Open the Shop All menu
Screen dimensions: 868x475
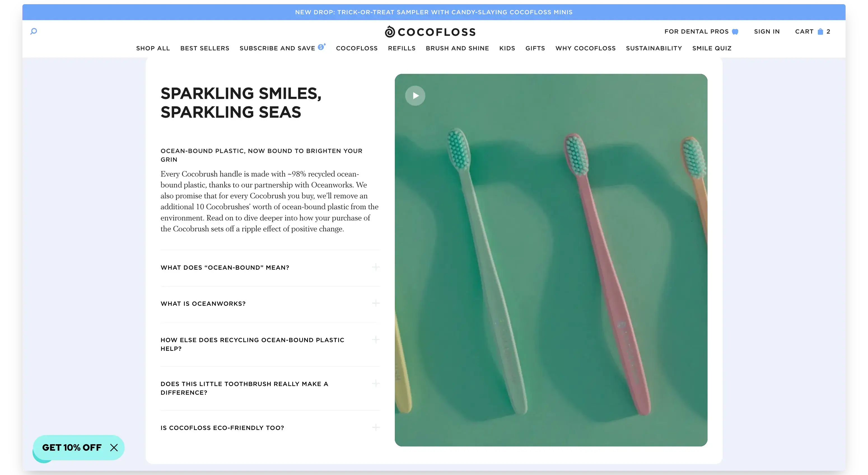point(153,48)
